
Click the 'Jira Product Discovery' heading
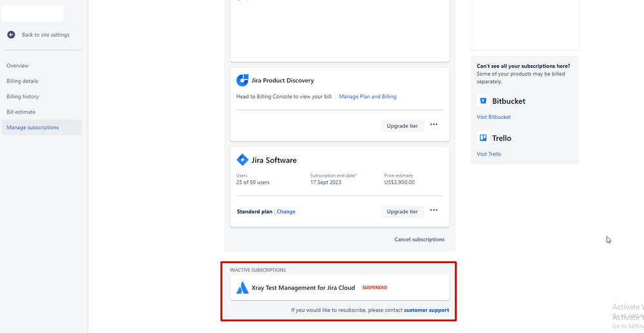(x=282, y=80)
